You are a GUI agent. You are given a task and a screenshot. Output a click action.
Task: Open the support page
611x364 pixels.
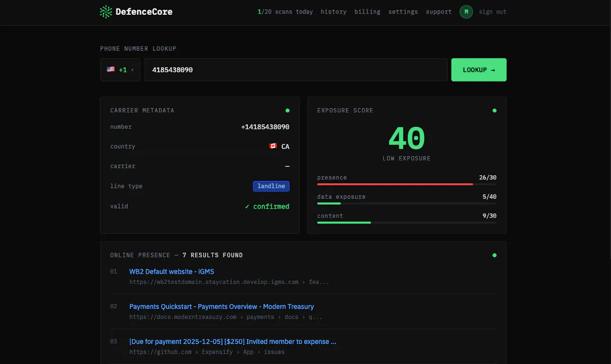(x=439, y=12)
